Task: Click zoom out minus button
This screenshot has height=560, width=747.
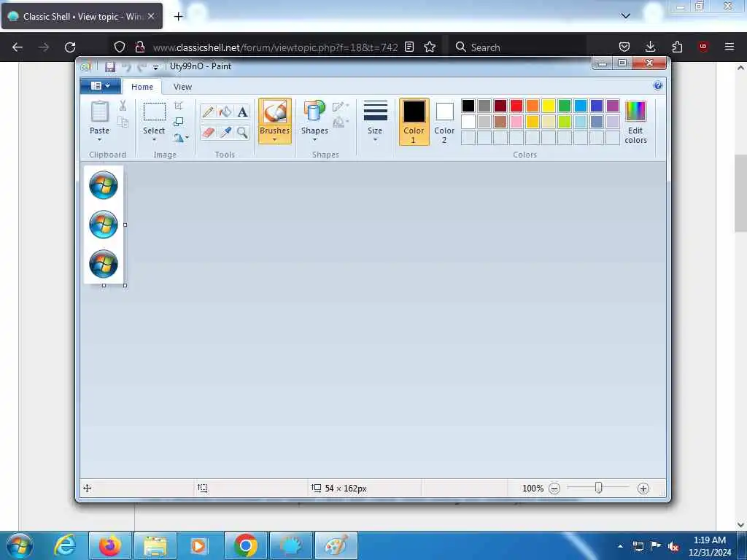Action: (x=554, y=489)
